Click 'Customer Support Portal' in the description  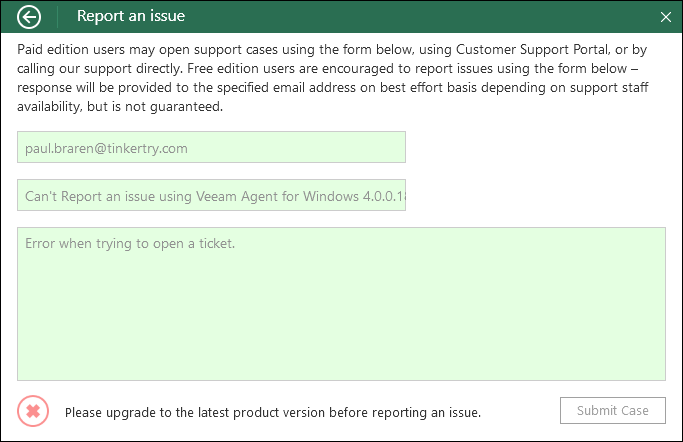532,50
